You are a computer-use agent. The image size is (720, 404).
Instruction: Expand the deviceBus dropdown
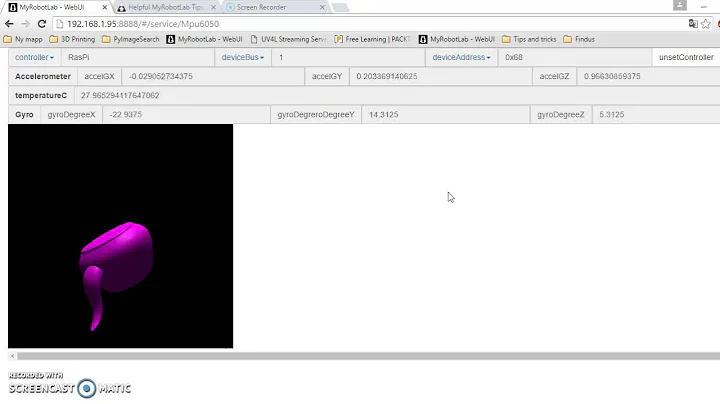click(243, 57)
